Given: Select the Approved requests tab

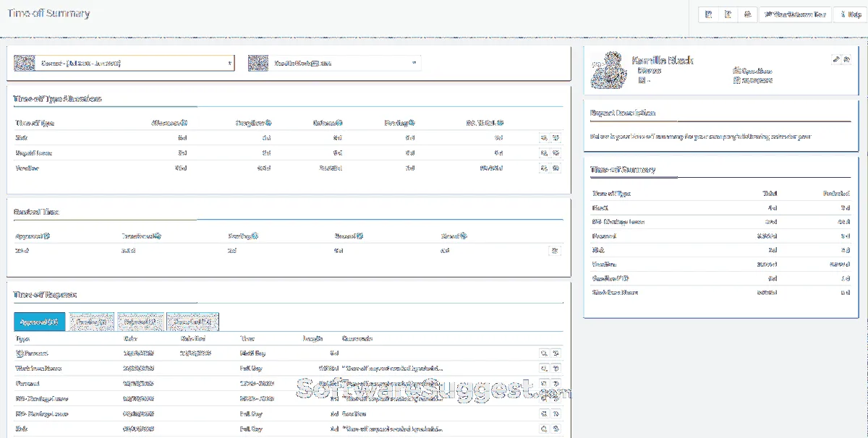Looking at the screenshot, I should (x=40, y=322).
